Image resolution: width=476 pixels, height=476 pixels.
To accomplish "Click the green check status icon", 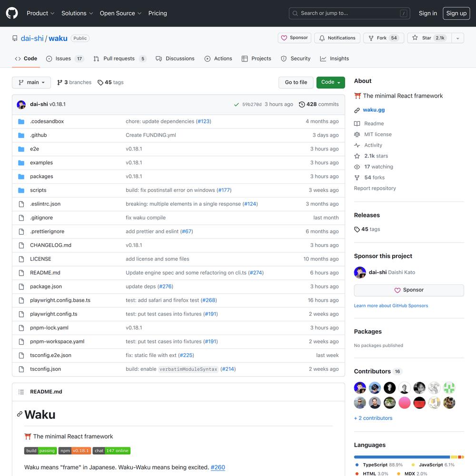I will pyautogui.click(x=236, y=104).
